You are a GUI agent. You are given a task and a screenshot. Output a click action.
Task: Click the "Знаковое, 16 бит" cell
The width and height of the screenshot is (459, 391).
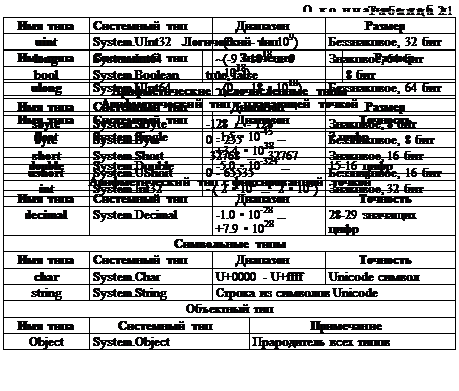(390, 156)
